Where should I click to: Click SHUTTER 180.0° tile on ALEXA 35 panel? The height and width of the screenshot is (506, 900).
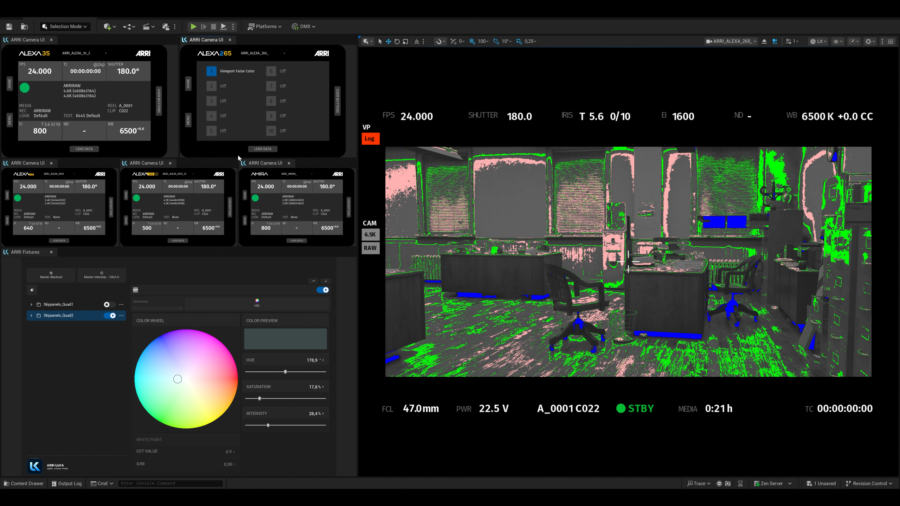(x=128, y=71)
